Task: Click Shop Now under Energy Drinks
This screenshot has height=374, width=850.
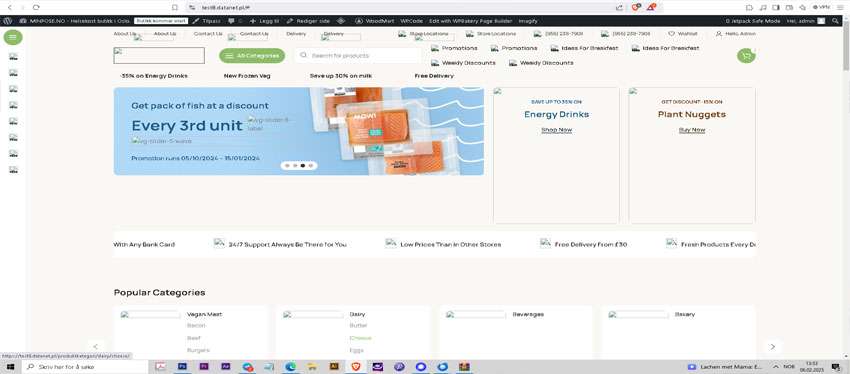Action: (556, 130)
